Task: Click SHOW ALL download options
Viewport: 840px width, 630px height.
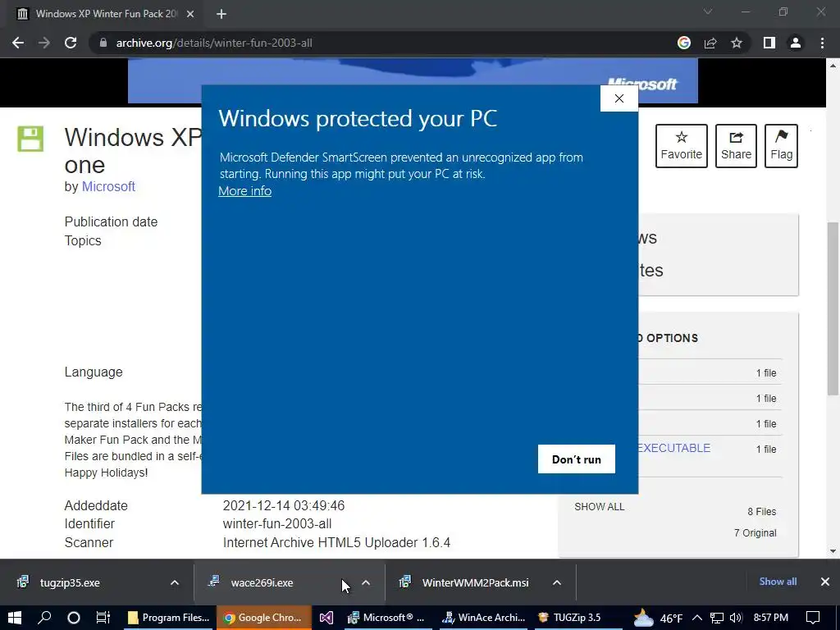Action: pyautogui.click(x=600, y=507)
